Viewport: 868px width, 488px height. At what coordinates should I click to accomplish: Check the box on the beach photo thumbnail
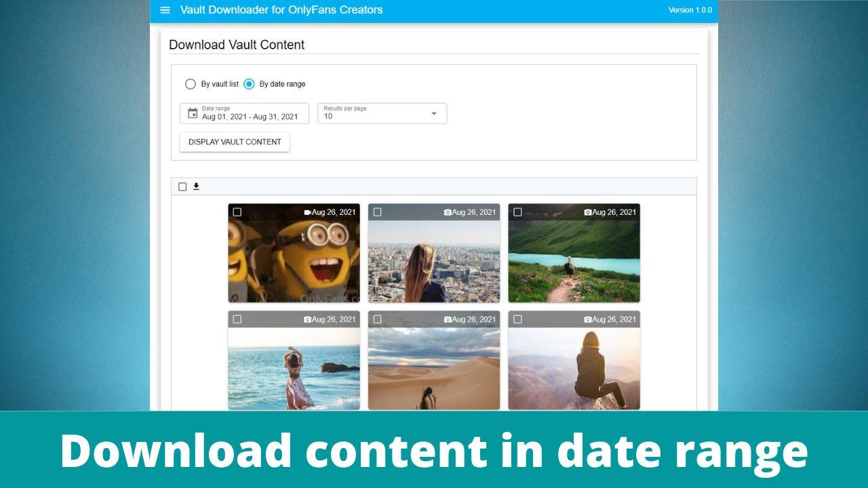pos(237,319)
